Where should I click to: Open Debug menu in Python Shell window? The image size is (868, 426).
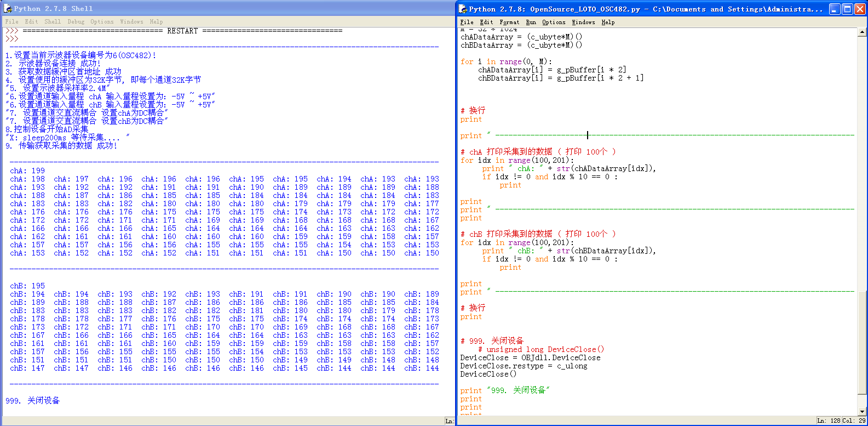coord(76,22)
